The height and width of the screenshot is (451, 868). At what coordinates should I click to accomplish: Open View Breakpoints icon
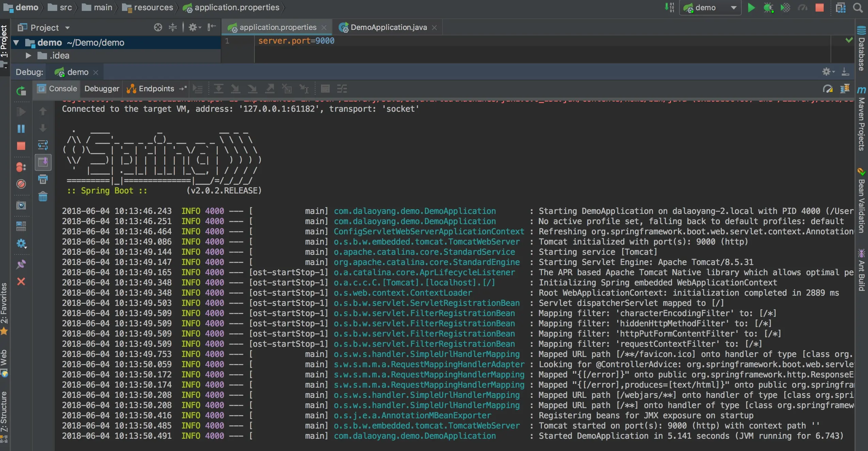(21, 167)
